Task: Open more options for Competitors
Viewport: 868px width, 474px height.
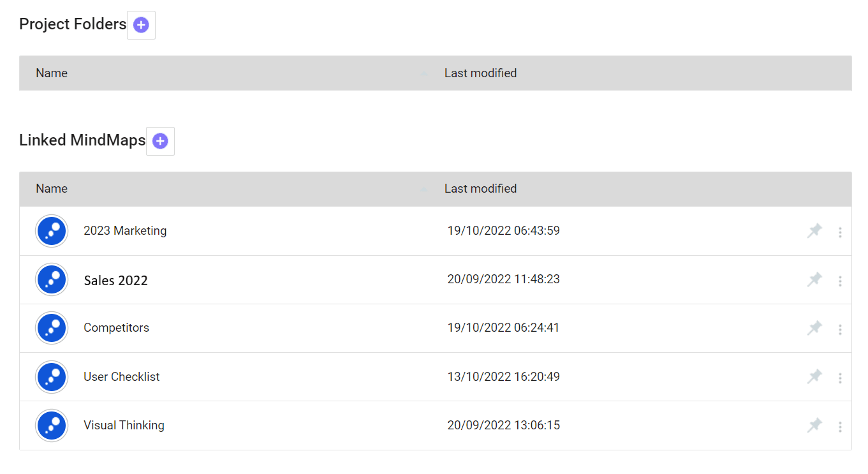Action: [x=840, y=329]
